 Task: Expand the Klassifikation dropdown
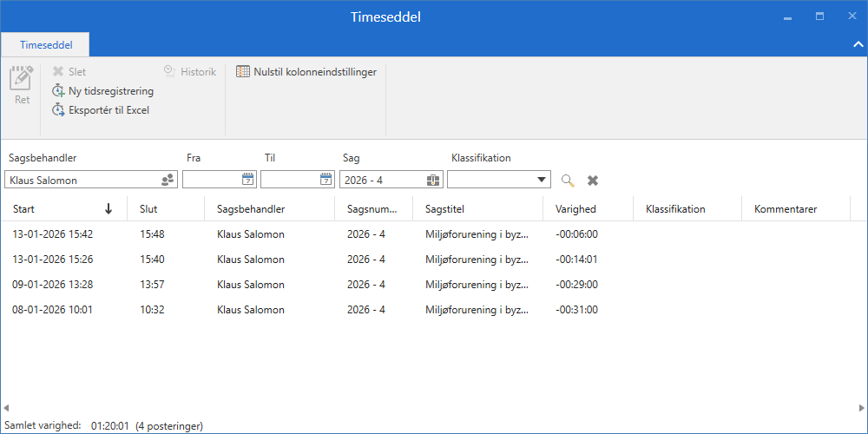click(x=542, y=180)
